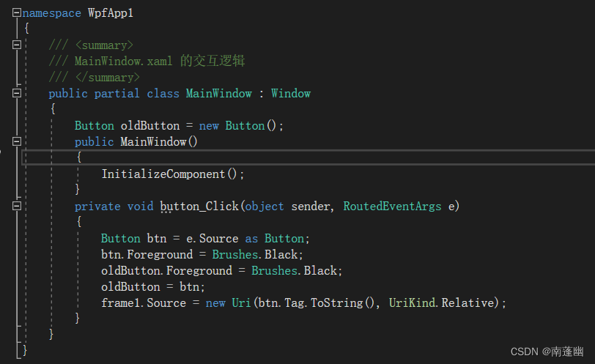Click the sender parameter name
595x364 pixels.
point(311,207)
